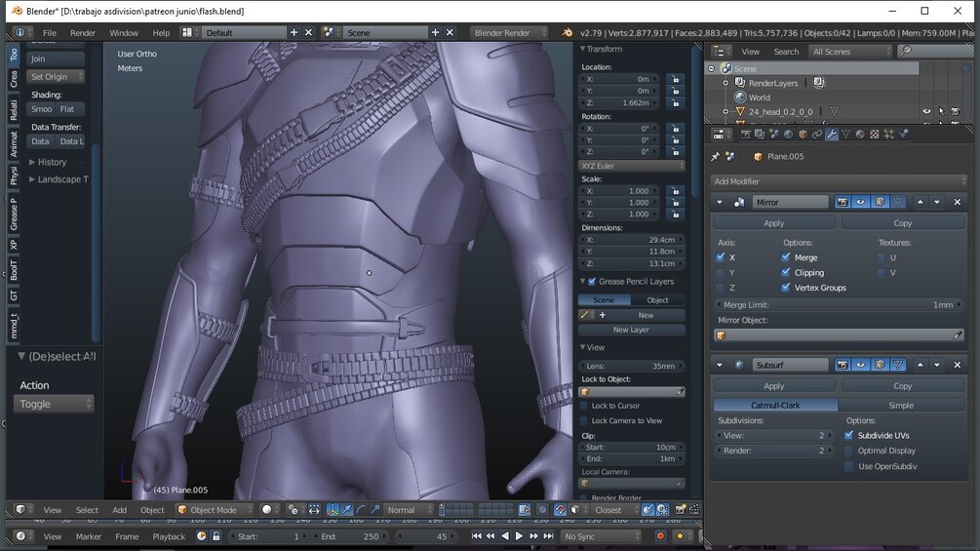
Task: Toggle the 3D manipulator widget icon
Action: (x=333, y=510)
